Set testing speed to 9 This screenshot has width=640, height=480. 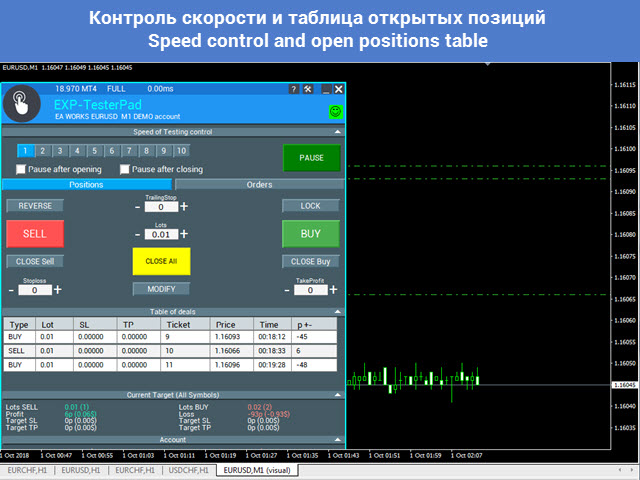(x=164, y=151)
